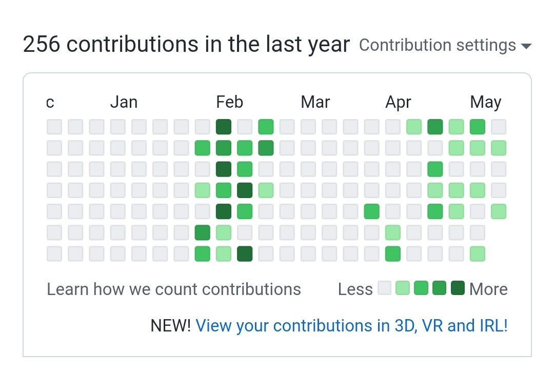
Task: Click the middle legend swatch
Action: (x=421, y=288)
